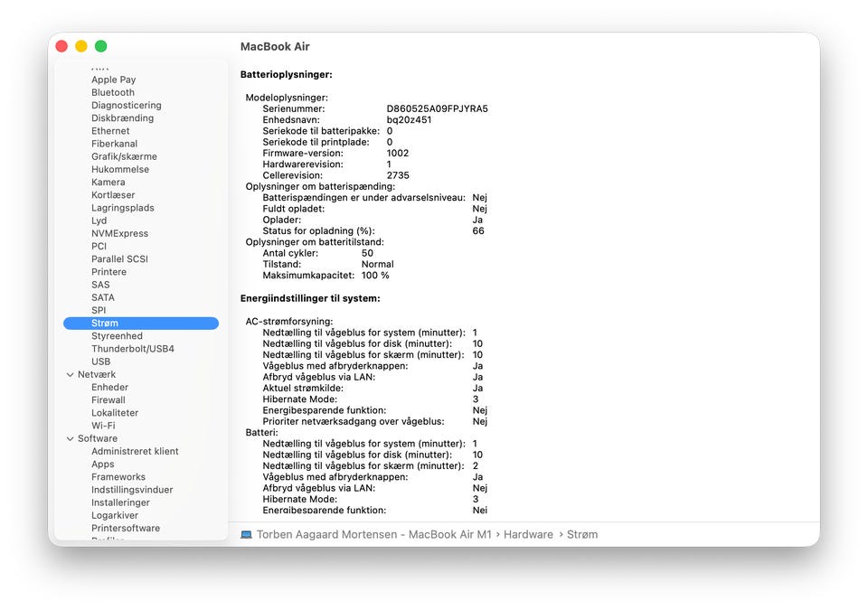Minimize the window with yellow button
The image size is (868, 610).
click(x=81, y=46)
